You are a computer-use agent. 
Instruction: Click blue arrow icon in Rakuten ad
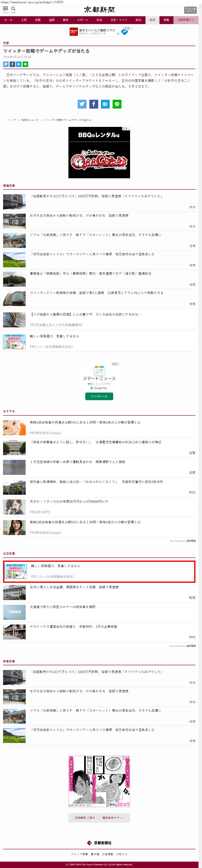(x=125, y=32)
